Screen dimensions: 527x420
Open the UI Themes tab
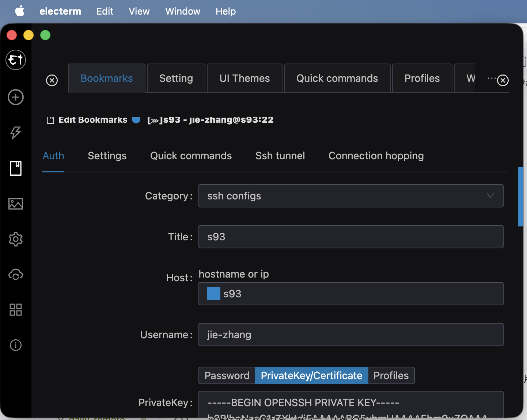(244, 78)
